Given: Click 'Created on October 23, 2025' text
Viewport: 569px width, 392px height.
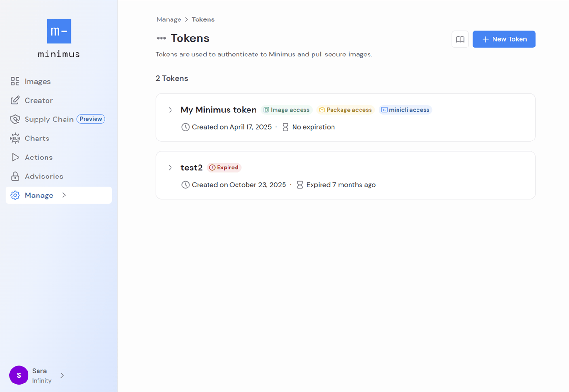Looking at the screenshot, I should point(239,185).
